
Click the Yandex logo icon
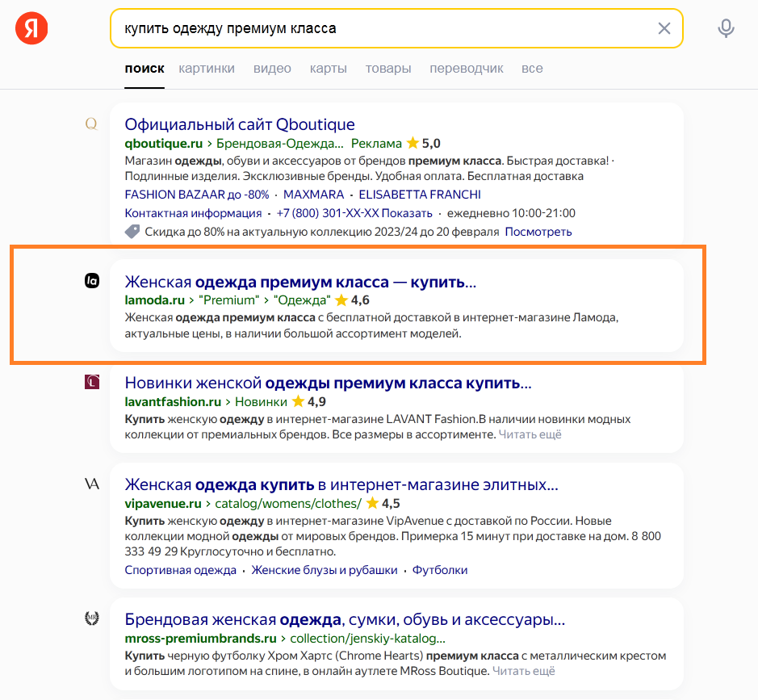point(31,28)
